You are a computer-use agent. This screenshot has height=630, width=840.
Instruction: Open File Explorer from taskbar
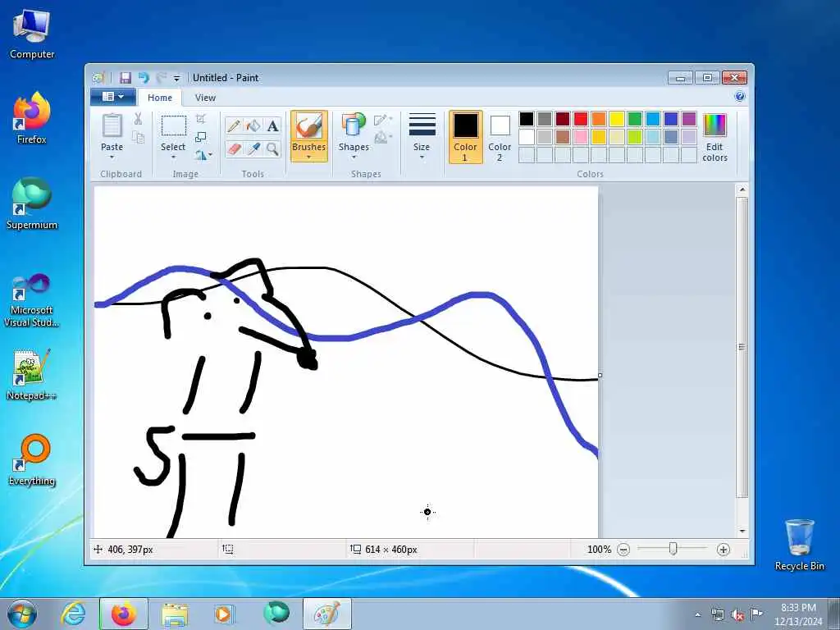[x=176, y=614]
